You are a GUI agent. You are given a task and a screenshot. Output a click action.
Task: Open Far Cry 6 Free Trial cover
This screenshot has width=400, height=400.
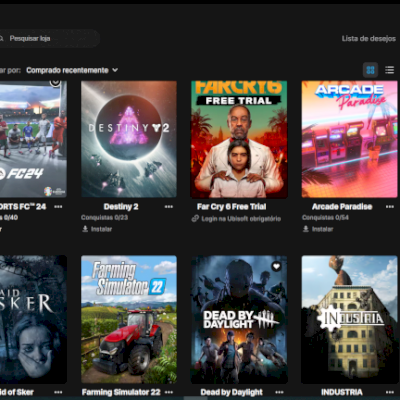point(239,139)
